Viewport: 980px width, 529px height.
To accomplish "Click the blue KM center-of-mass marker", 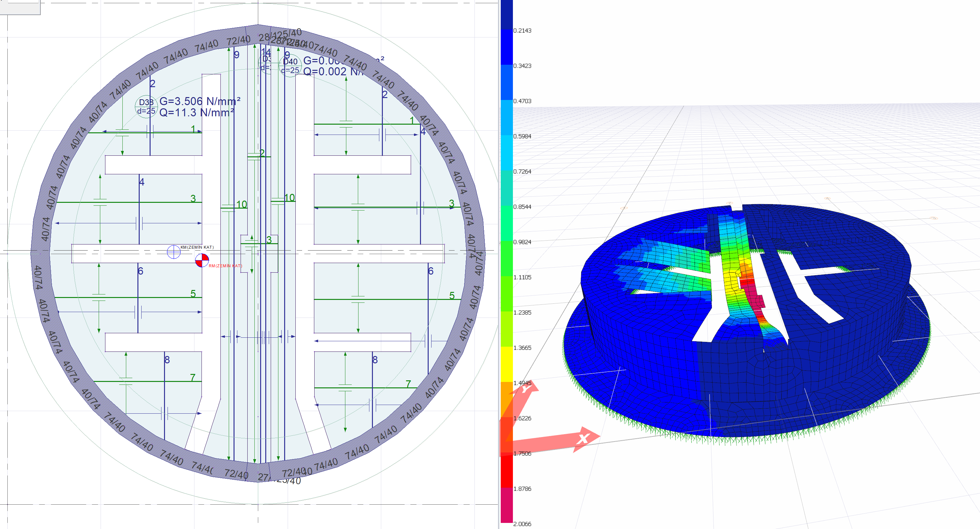I will click(x=174, y=252).
